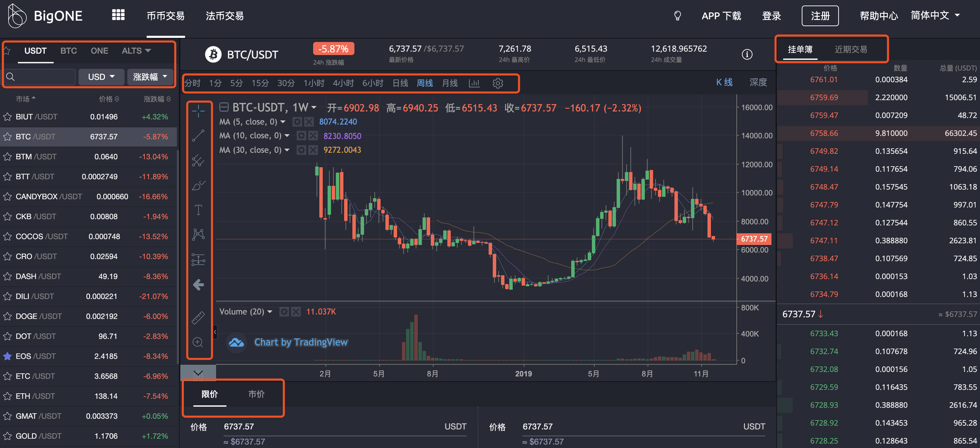980x448 pixels.
Task: Open 帮助中心 link
Action: coord(879,16)
